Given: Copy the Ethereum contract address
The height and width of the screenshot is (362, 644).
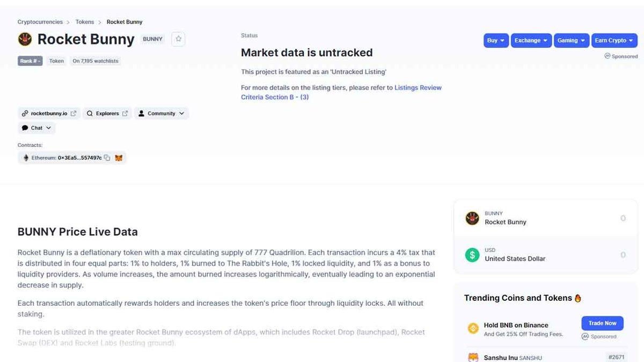Looking at the screenshot, I should [x=106, y=157].
